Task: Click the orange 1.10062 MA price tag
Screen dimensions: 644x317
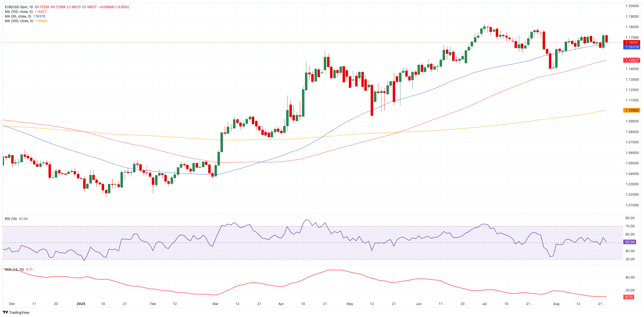Action: click(x=631, y=110)
